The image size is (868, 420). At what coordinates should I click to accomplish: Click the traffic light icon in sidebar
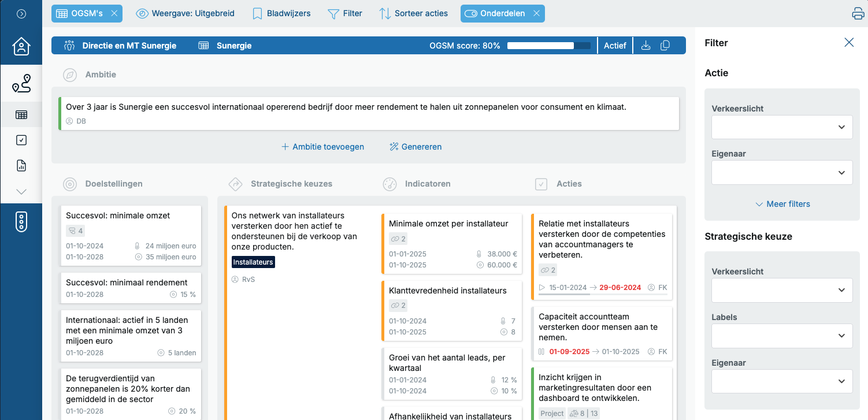click(x=21, y=222)
